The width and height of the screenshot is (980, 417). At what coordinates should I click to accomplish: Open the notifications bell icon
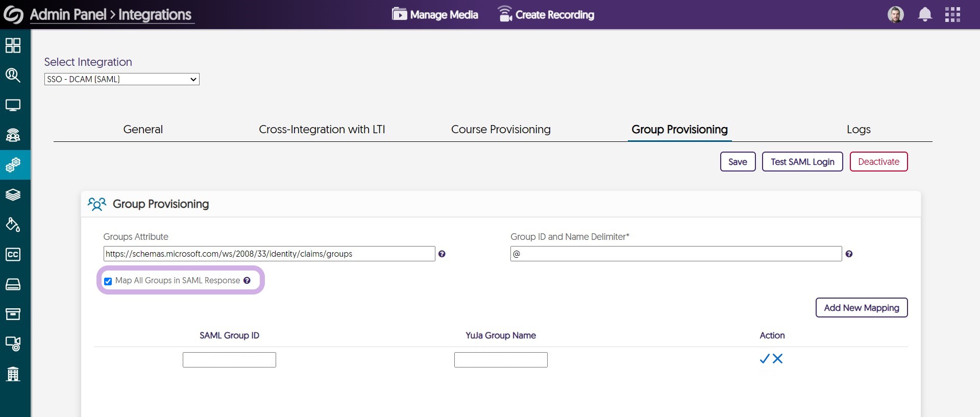coord(924,15)
